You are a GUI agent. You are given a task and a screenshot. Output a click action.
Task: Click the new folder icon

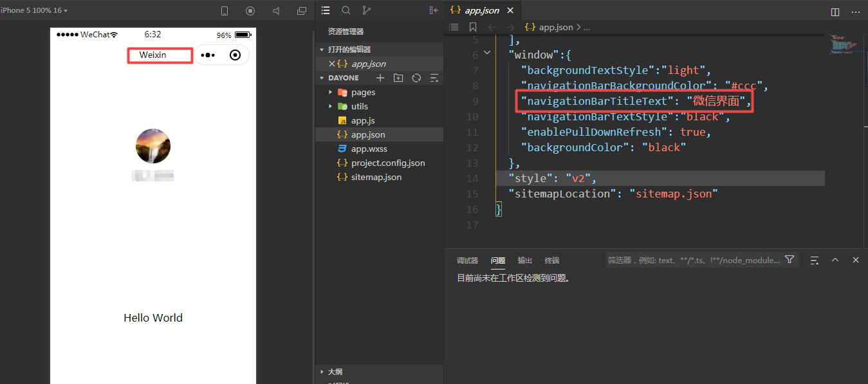click(398, 78)
